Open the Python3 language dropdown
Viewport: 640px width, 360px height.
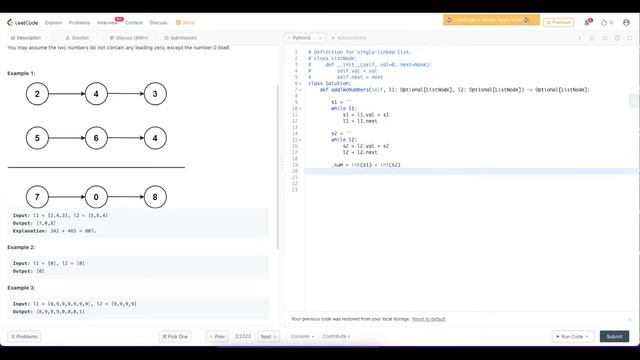[x=305, y=38]
